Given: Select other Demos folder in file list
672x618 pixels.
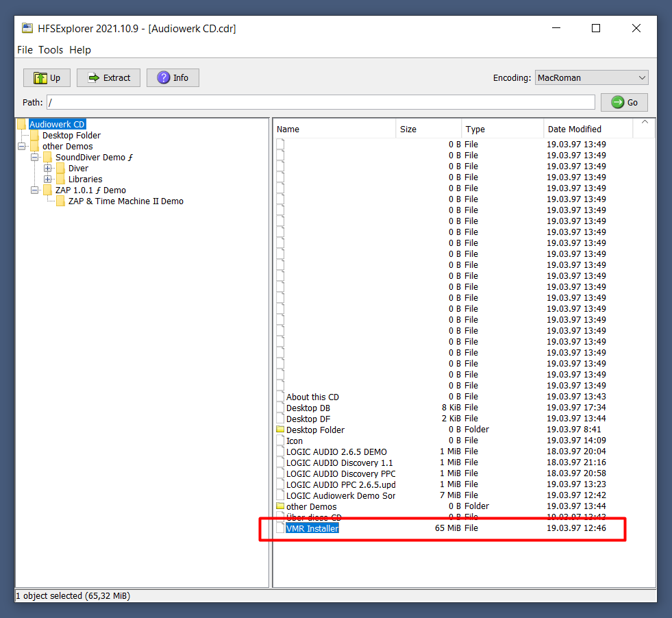Looking at the screenshot, I should (312, 506).
